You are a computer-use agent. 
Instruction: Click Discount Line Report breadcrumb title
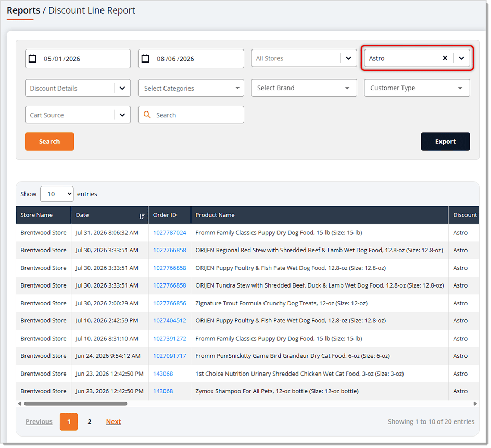tap(92, 10)
